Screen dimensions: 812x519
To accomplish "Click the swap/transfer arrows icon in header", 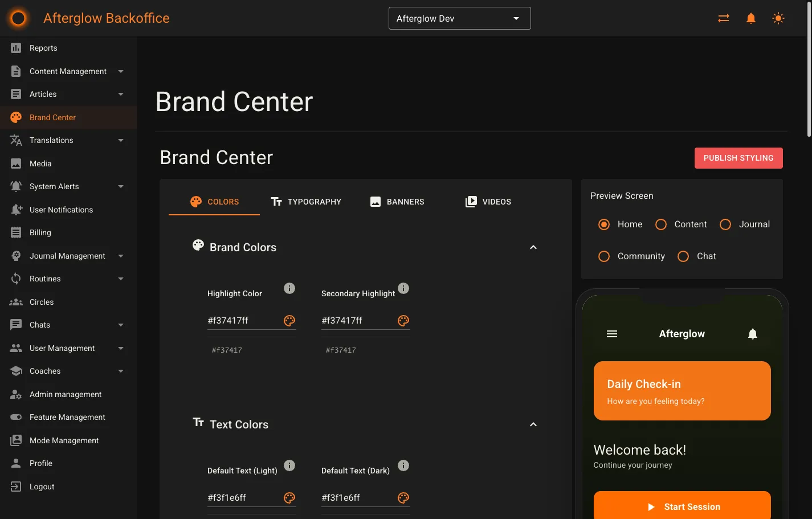I will point(723,18).
